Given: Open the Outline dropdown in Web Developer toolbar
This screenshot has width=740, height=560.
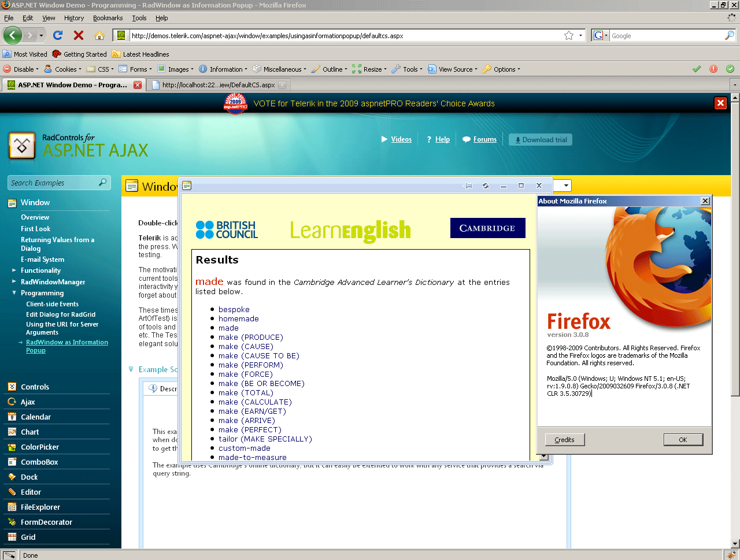Looking at the screenshot, I should coord(330,69).
